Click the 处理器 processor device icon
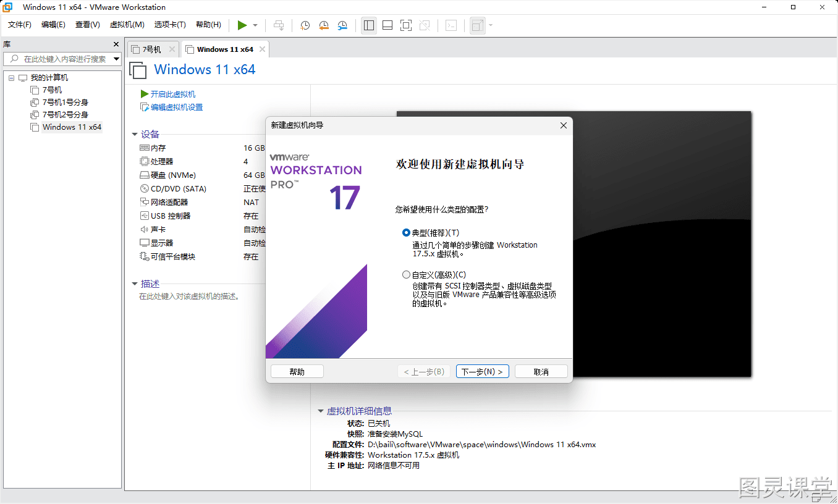This screenshot has width=838, height=504. click(x=145, y=162)
